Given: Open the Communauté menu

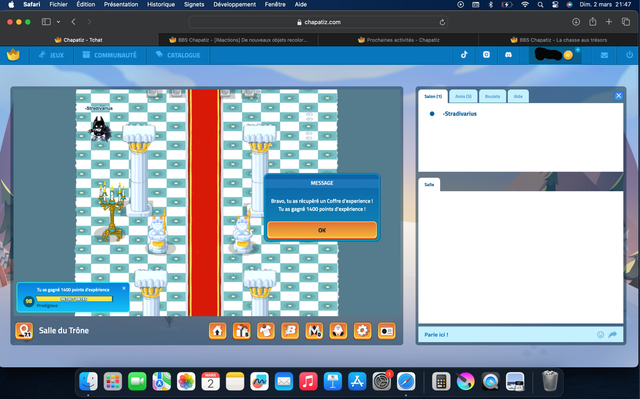Looking at the screenshot, I should pos(109,55).
